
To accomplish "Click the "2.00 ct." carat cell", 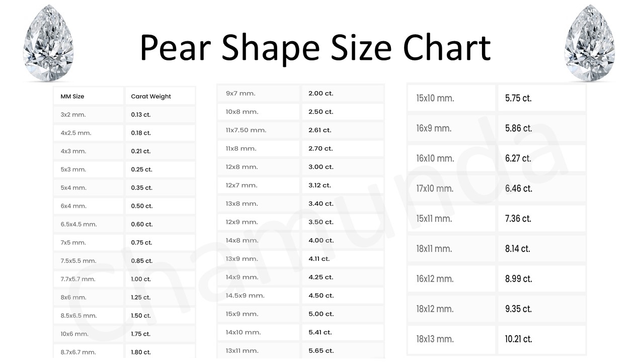I will click(x=321, y=94).
